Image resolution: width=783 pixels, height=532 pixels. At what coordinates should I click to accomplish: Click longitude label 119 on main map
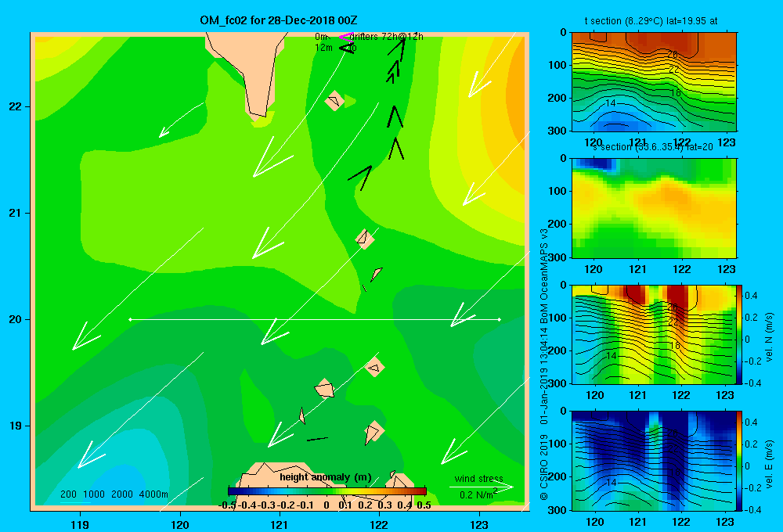(80, 524)
